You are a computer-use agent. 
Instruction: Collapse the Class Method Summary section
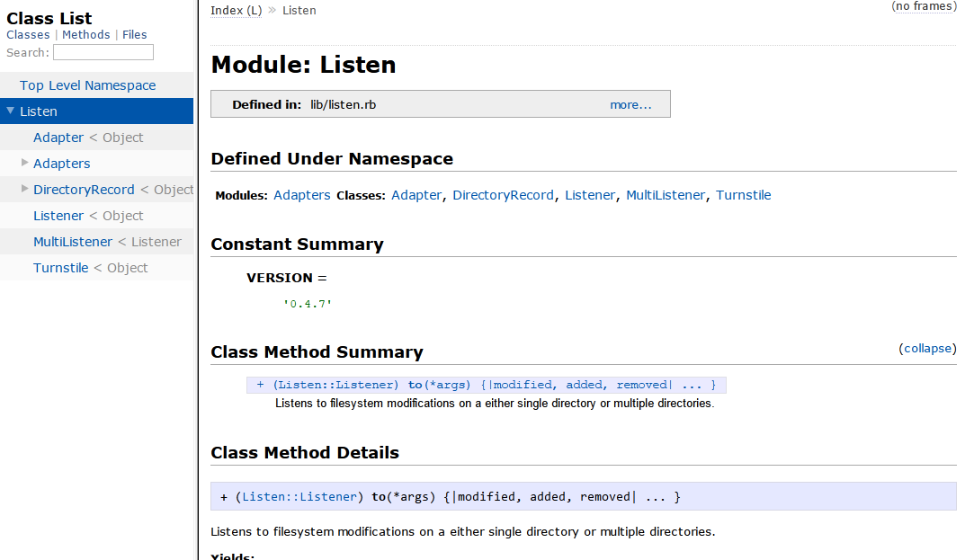tap(927, 348)
